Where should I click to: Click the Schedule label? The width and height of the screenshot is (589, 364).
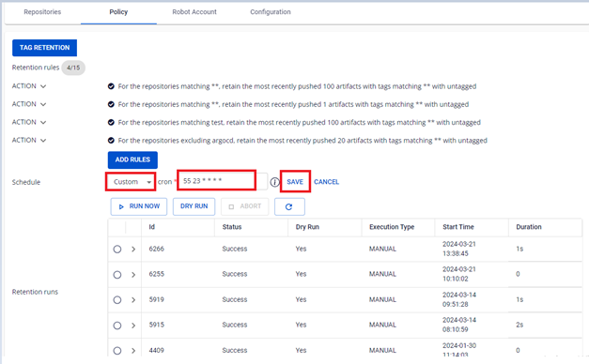point(26,182)
